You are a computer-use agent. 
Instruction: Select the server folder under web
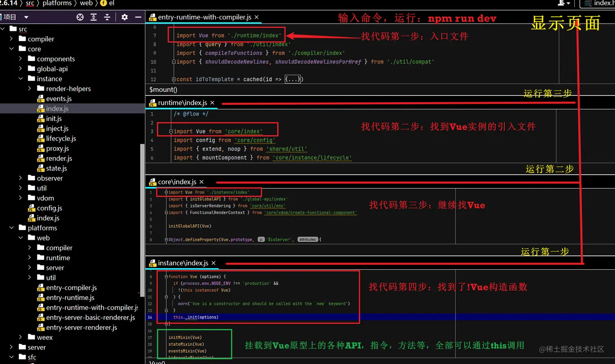point(50,268)
